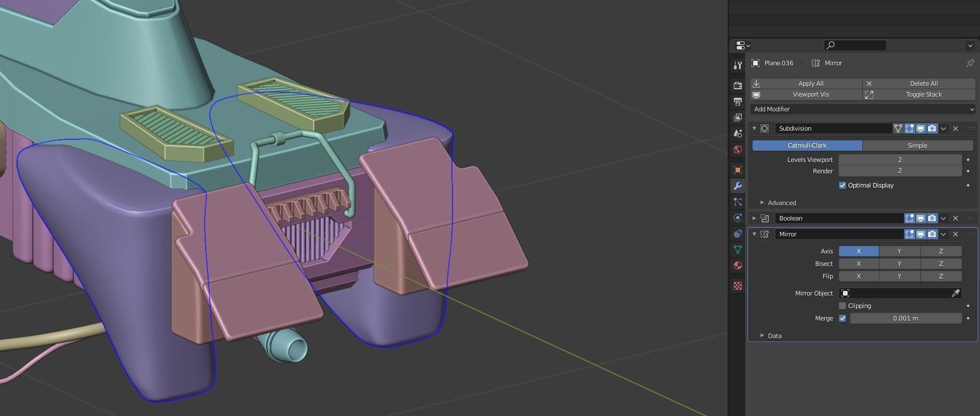The image size is (980, 416).
Task: Open the properties options dropdown arrow
Action: point(970,45)
